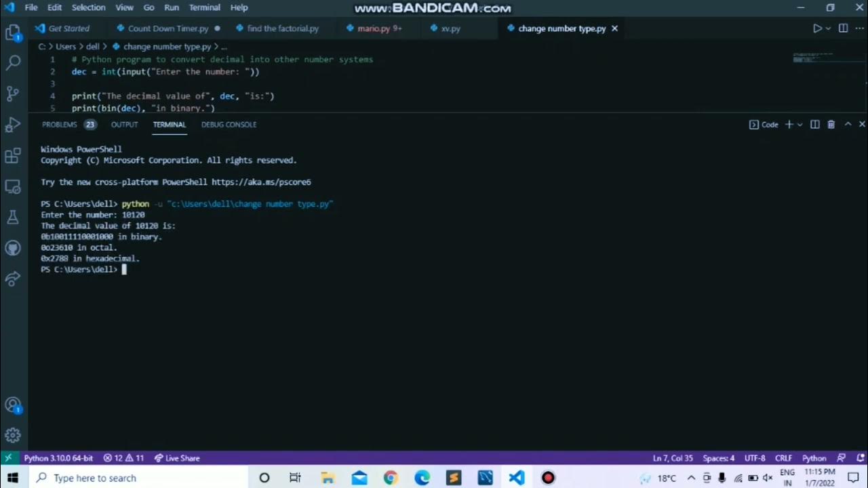Kill the terminal with trash icon
868x488 pixels.
[x=831, y=125]
